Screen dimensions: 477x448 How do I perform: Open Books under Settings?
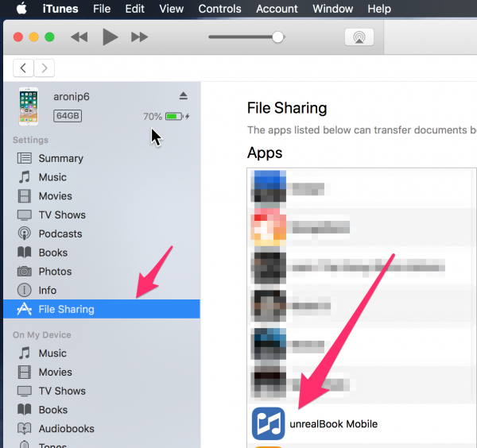tap(102, 253)
